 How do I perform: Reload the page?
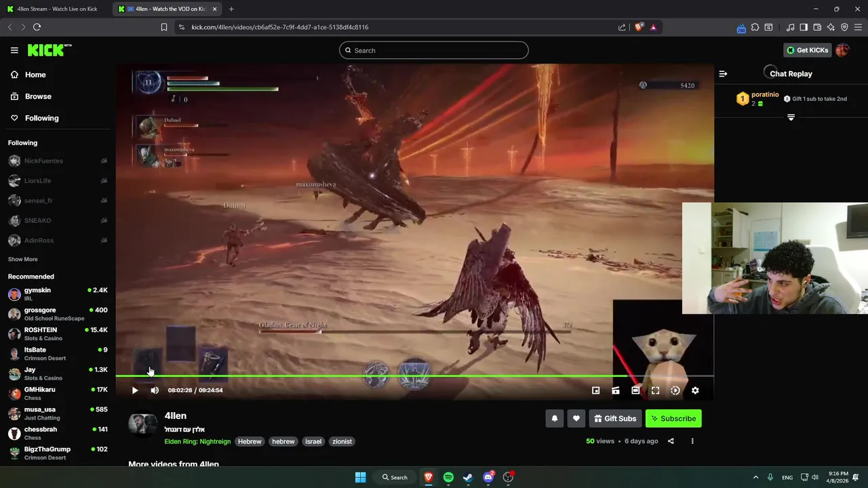pyautogui.click(x=37, y=27)
